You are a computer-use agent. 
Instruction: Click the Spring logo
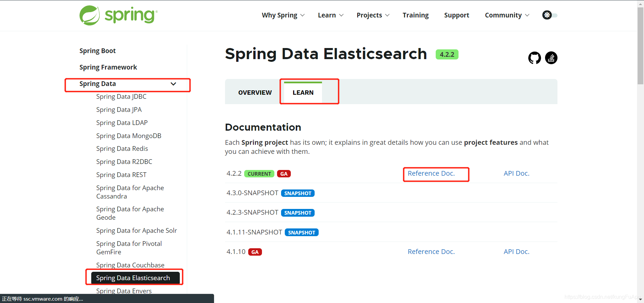[118, 15]
